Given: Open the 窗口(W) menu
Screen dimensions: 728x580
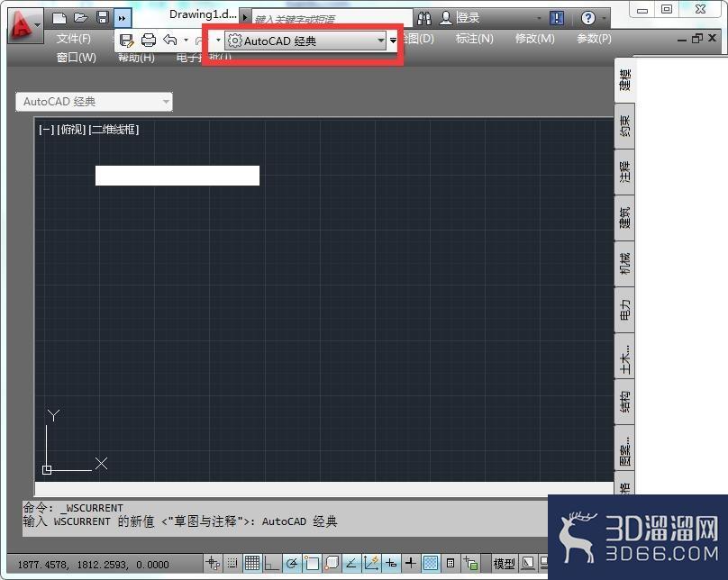Looking at the screenshot, I should coord(77,57).
